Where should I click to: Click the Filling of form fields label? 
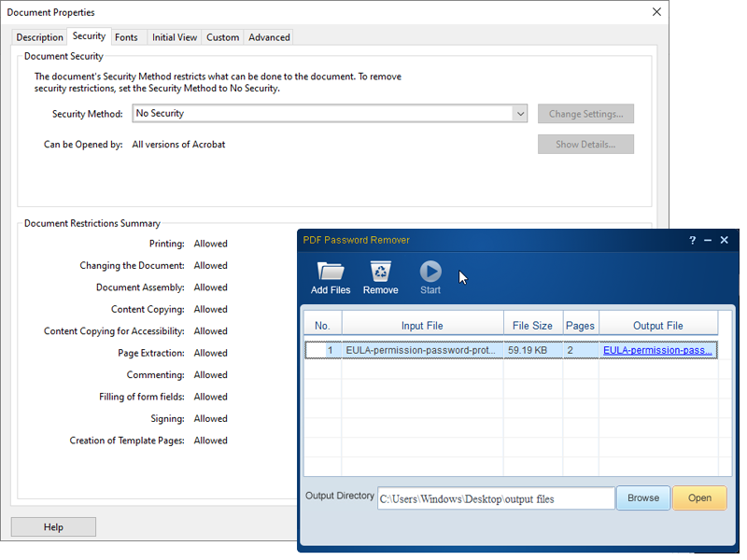click(x=142, y=398)
